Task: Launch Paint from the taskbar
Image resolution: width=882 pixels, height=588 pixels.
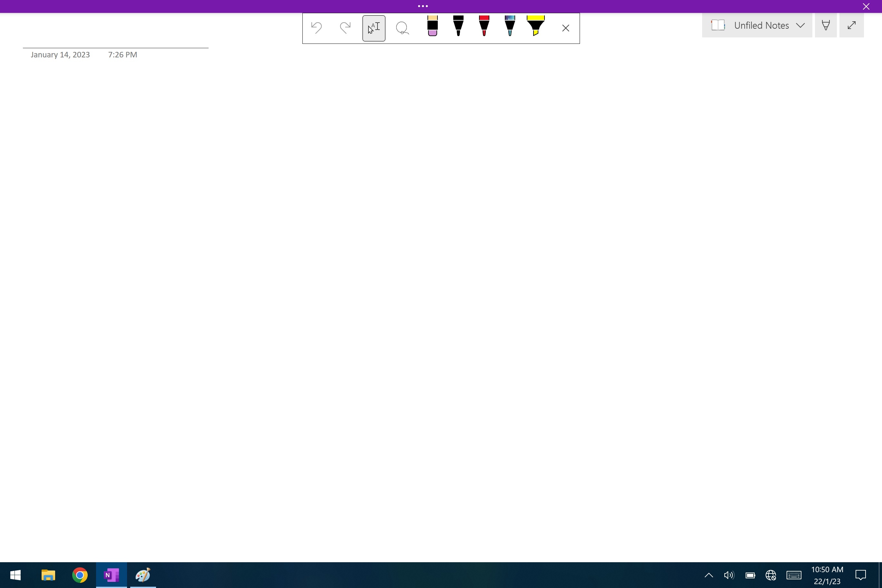Action: click(x=142, y=575)
